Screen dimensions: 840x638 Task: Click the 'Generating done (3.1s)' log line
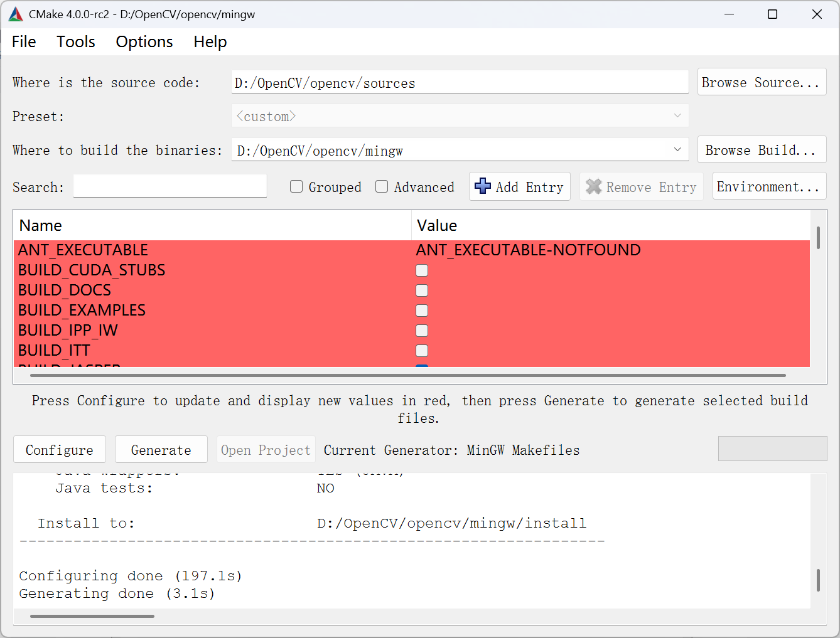pos(117,593)
